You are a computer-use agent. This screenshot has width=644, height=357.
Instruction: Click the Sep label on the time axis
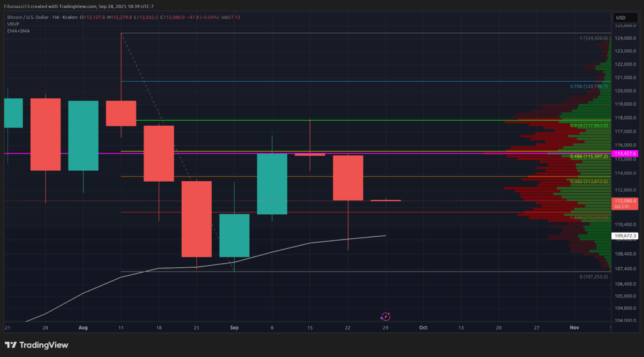click(x=234, y=327)
